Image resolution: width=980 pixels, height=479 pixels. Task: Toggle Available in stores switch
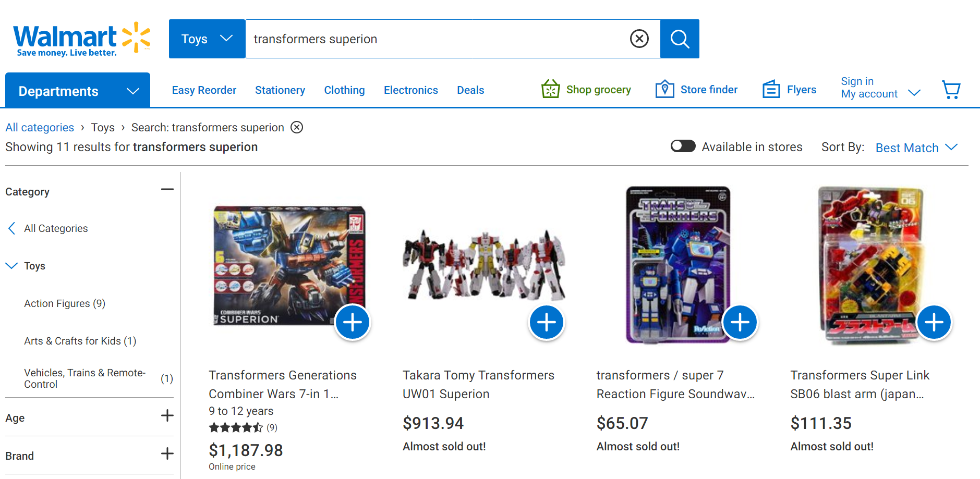[x=683, y=146]
